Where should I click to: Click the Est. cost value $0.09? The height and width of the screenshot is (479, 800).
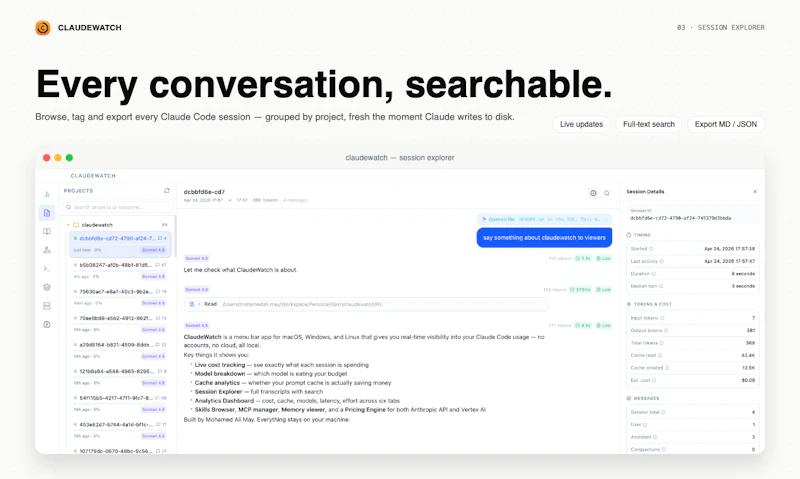[x=748, y=381]
